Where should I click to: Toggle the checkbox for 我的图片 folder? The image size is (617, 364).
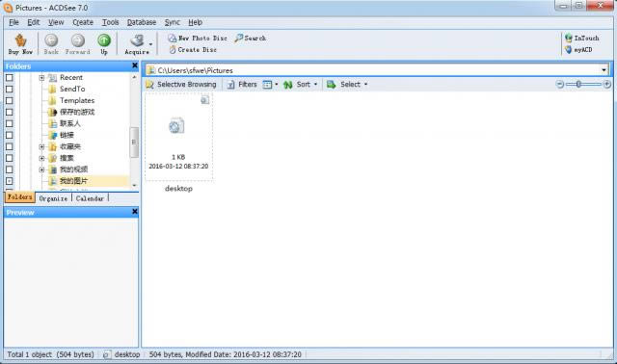pyautogui.click(x=9, y=181)
